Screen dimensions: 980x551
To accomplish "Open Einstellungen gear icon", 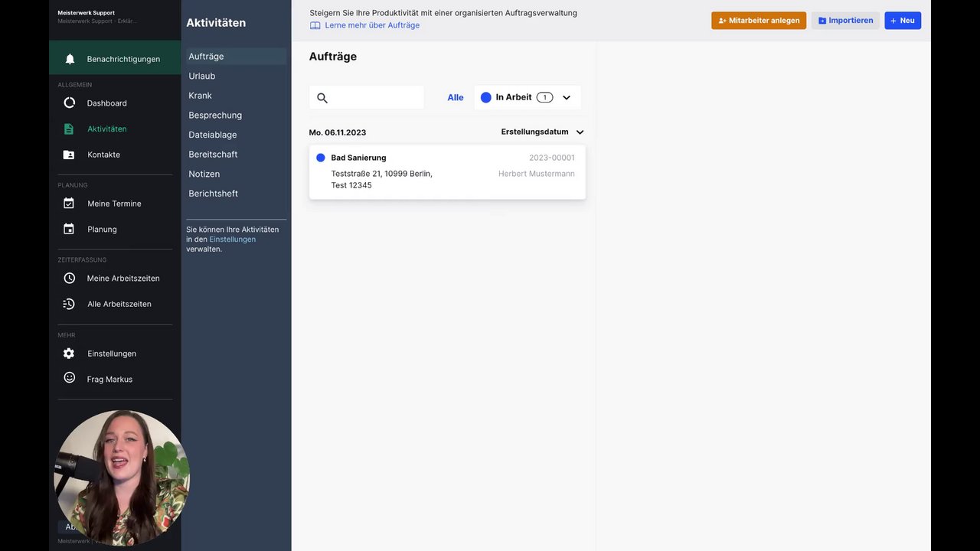I will pos(69,354).
